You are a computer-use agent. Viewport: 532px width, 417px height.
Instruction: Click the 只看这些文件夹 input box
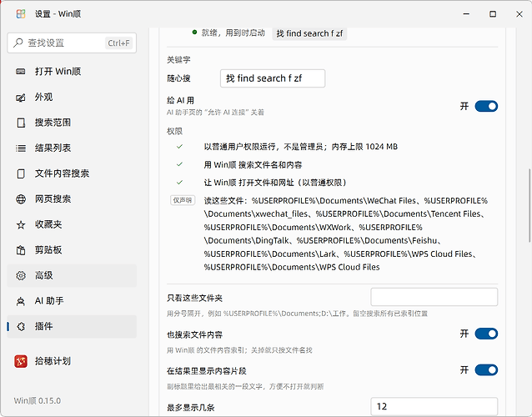point(434,297)
